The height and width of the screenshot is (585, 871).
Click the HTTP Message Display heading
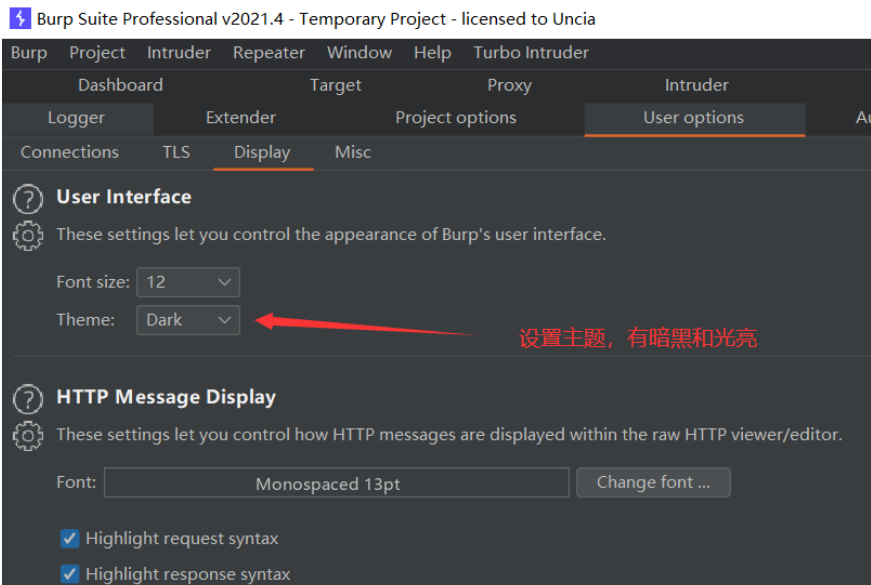coord(166,397)
